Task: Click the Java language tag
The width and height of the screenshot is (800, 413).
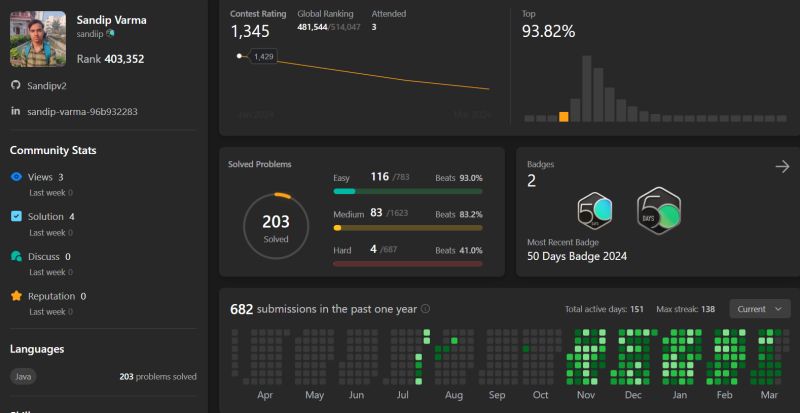Action: click(x=23, y=377)
